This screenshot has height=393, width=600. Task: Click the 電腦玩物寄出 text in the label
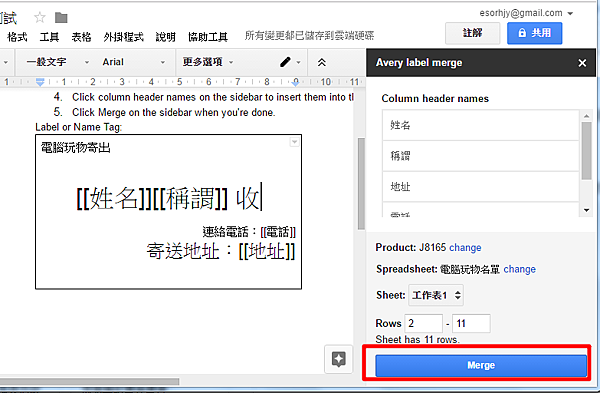[x=75, y=147]
